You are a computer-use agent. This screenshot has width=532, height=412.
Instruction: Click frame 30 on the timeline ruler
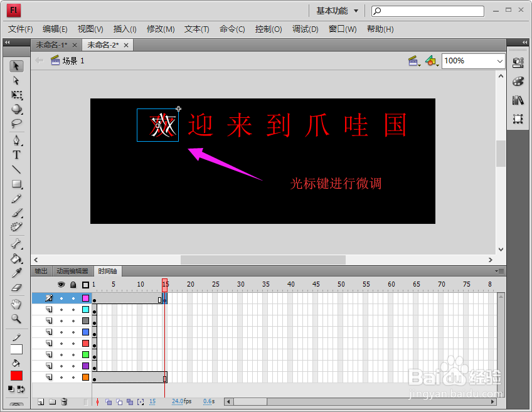click(x=240, y=285)
